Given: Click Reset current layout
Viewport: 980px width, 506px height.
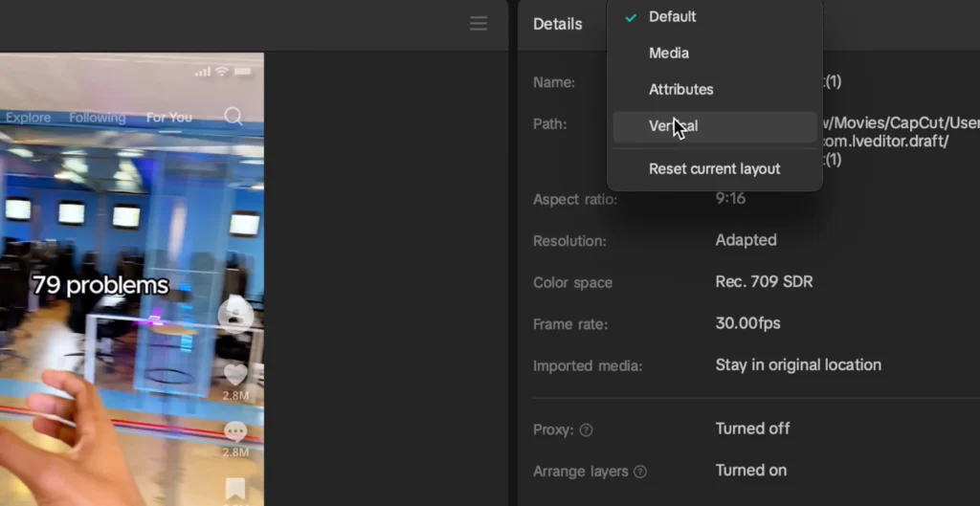Looking at the screenshot, I should tap(714, 168).
